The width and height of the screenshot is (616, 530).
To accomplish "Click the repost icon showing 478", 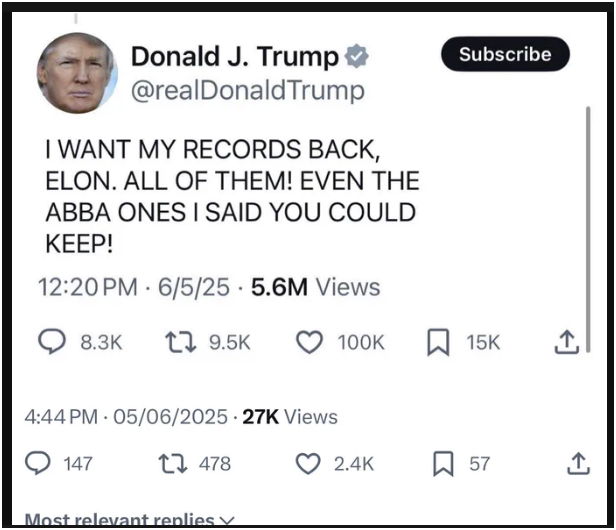I will tap(173, 463).
